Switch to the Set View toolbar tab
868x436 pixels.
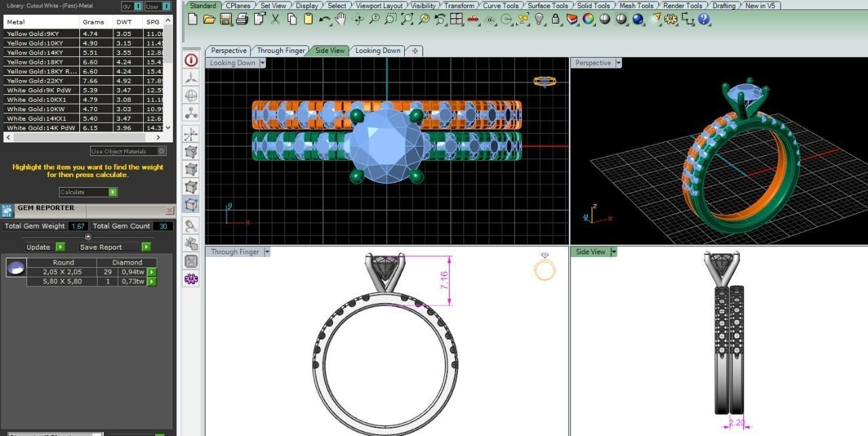pyautogui.click(x=273, y=5)
